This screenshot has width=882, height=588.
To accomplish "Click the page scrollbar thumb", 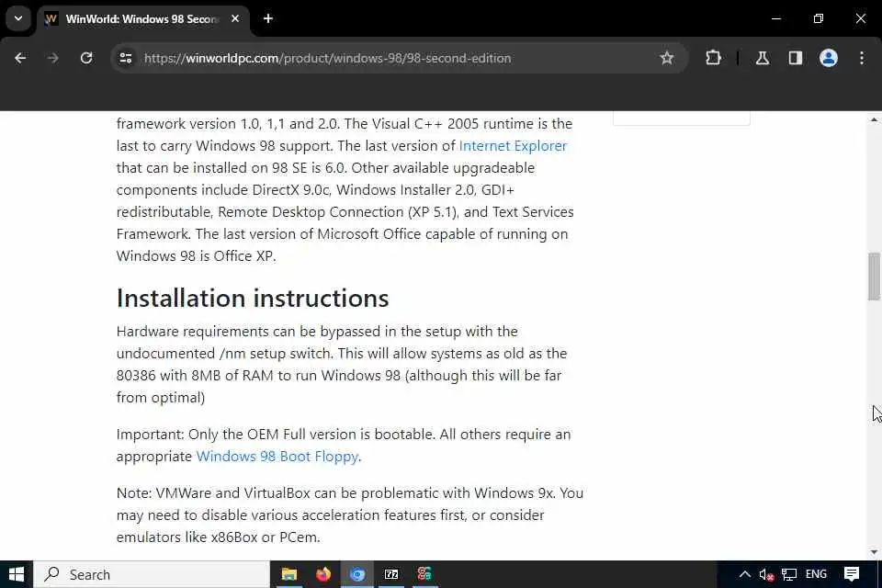I will [x=874, y=277].
